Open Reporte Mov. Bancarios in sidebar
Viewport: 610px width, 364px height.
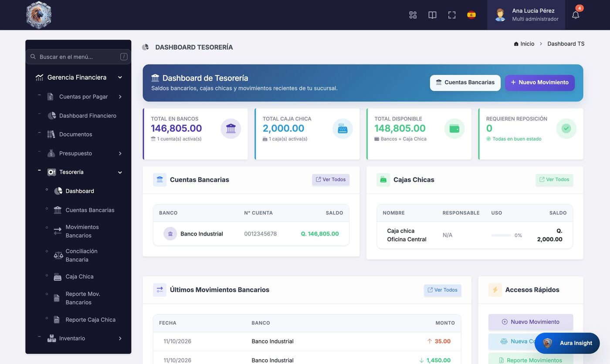[83, 298]
